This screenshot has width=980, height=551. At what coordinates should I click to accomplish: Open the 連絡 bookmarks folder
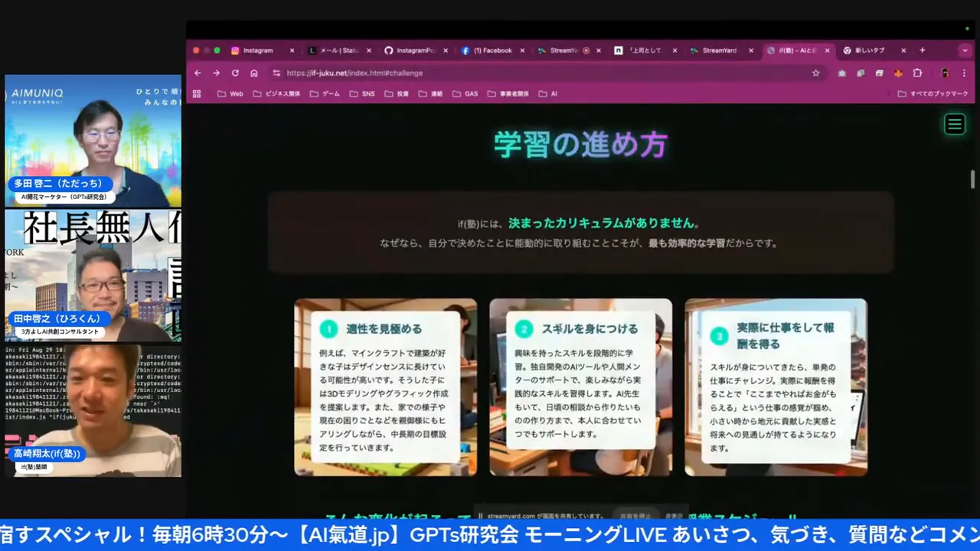pos(431,94)
